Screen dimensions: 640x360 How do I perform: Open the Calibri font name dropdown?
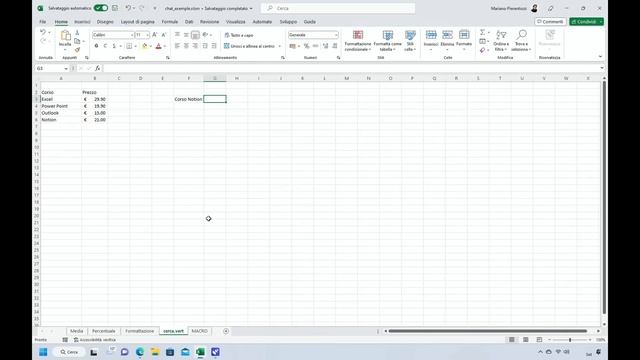pyautogui.click(x=132, y=35)
